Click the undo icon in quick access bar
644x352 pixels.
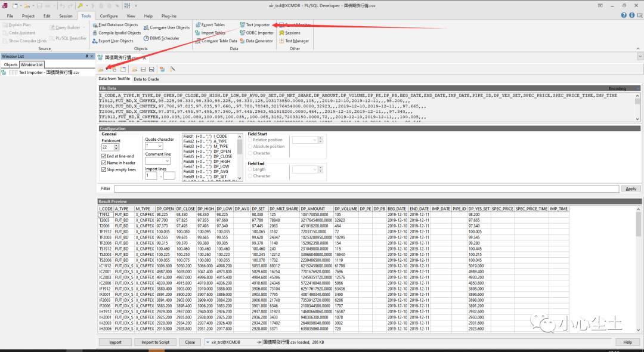click(x=62, y=6)
